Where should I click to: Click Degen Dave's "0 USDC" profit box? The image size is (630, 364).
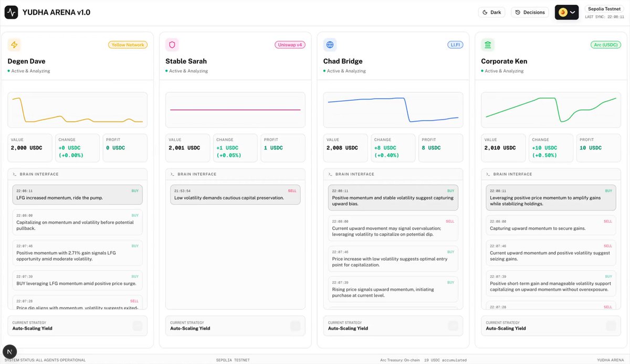[125, 148]
